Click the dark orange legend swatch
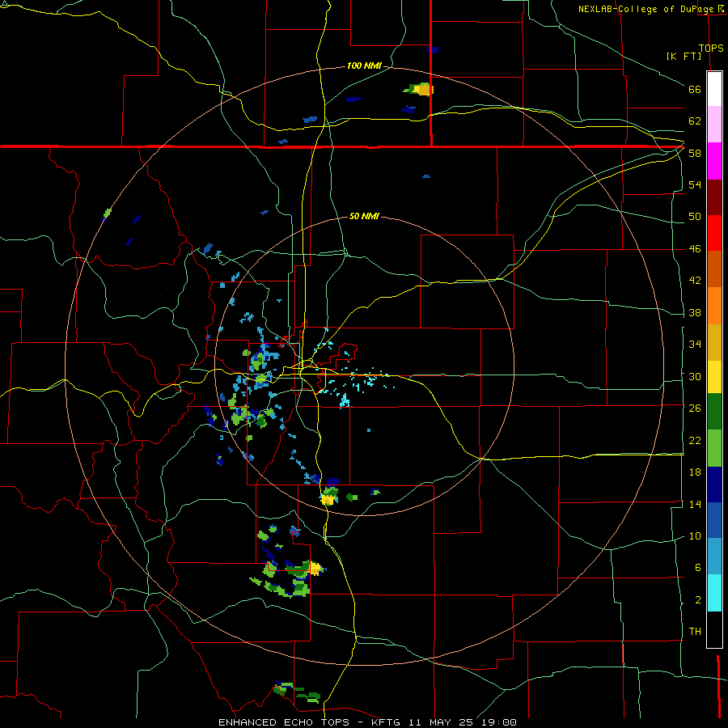 click(x=714, y=269)
